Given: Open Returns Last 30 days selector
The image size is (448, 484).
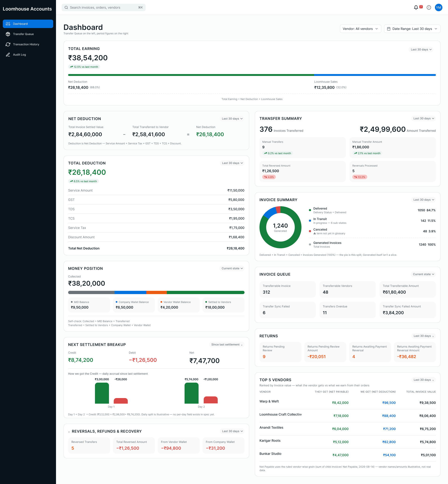Looking at the screenshot, I should click(x=423, y=336).
